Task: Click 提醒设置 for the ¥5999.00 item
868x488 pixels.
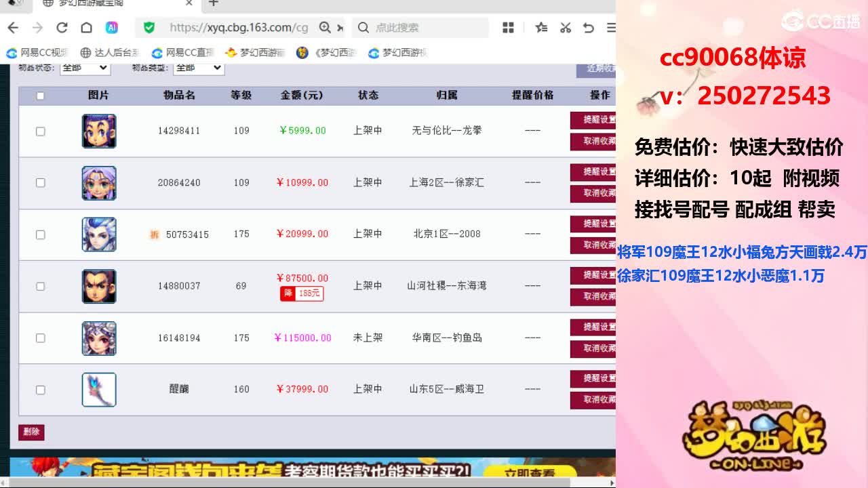Action: click(593, 120)
